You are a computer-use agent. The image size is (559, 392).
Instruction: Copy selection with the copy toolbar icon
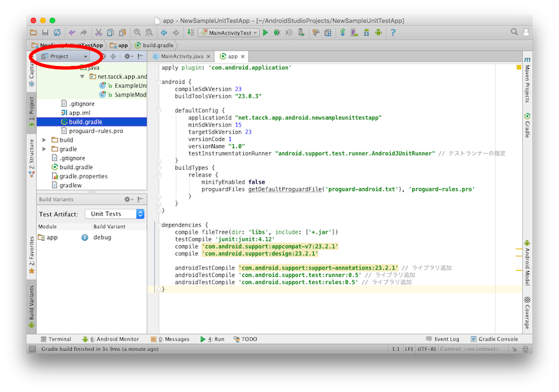click(x=111, y=32)
